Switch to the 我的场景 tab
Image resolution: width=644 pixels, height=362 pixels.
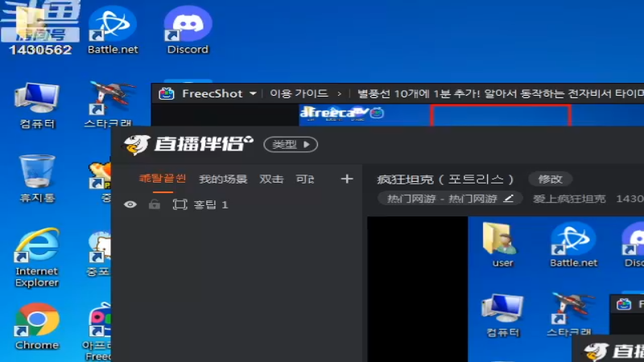(223, 179)
